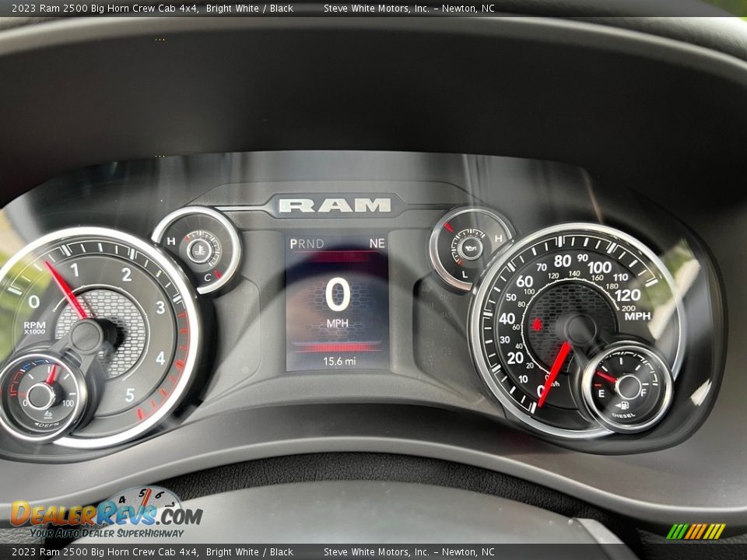The width and height of the screenshot is (747, 560).
Task: Click the top caption '2023 Ram 2500 Big Horn Crew Cab 4x4'
Action: [x=105, y=8]
